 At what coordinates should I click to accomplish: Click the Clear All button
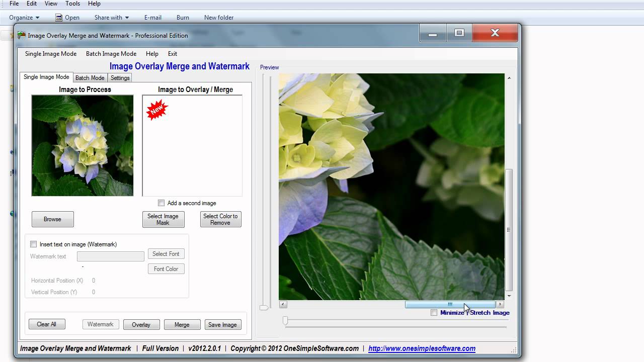coord(46,324)
